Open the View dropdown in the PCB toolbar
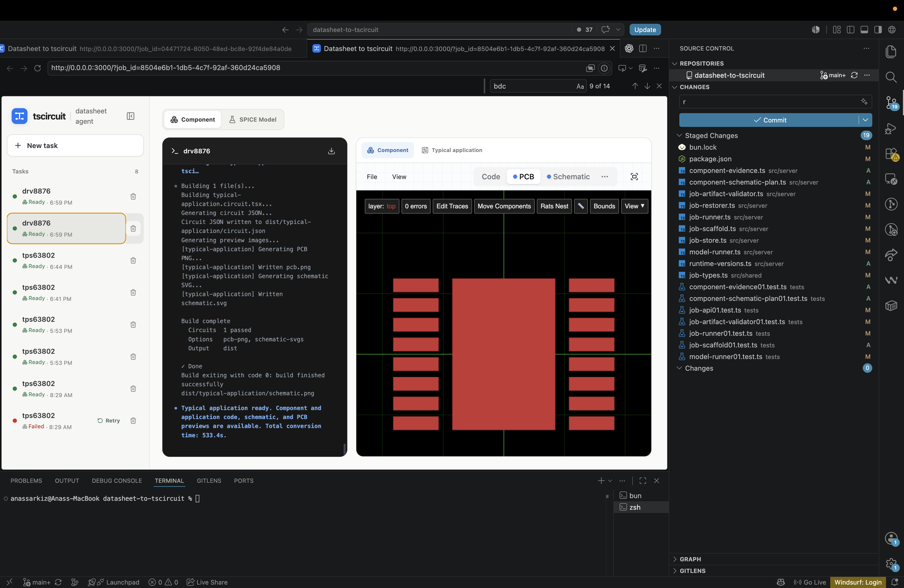904x588 pixels. tap(634, 206)
